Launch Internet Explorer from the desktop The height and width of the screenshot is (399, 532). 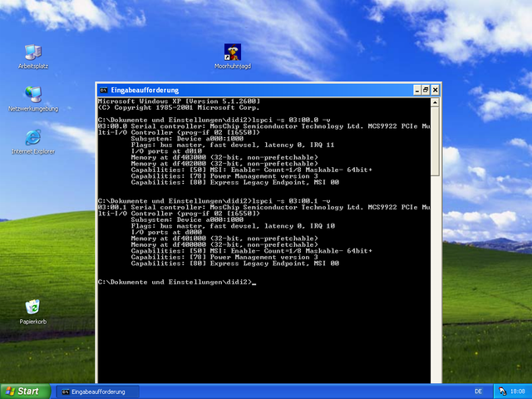click(33, 142)
